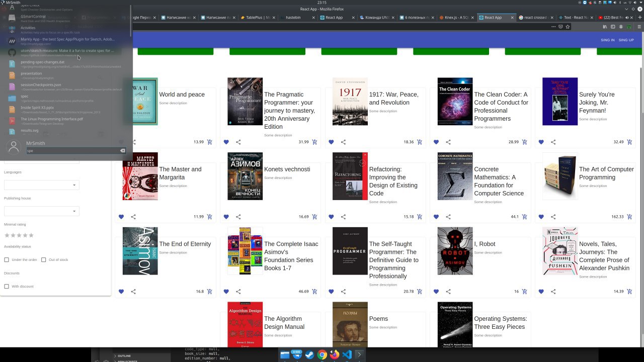This screenshot has height=362, width=644.
Task: Set minimal rating to one star
Action: (x=7, y=235)
